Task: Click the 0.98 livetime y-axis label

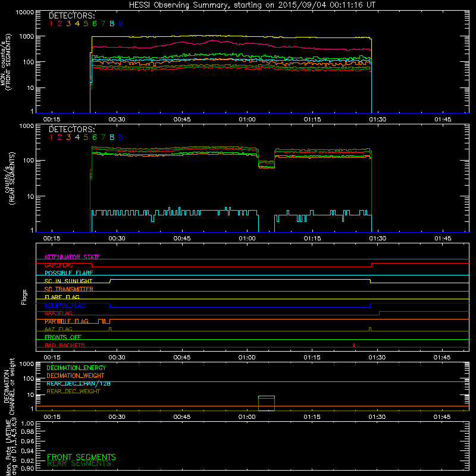Action: click(27, 431)
